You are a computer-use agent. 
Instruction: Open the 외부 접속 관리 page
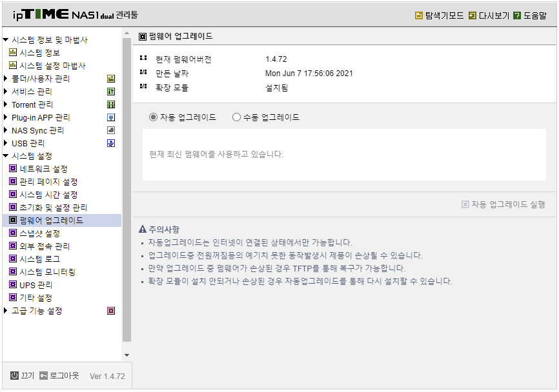45,246
